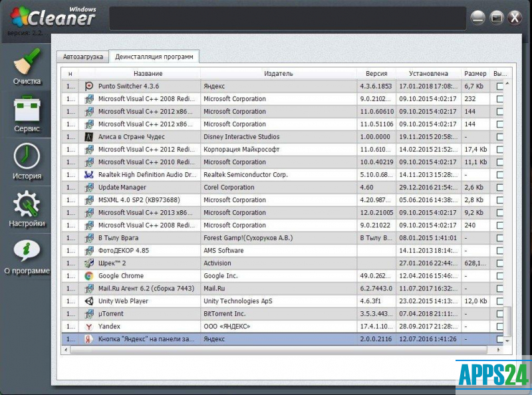This screenshot has width=532, height=395.
Task: Click the µTorrent installer icon
Action: click(x=89, y=314)
